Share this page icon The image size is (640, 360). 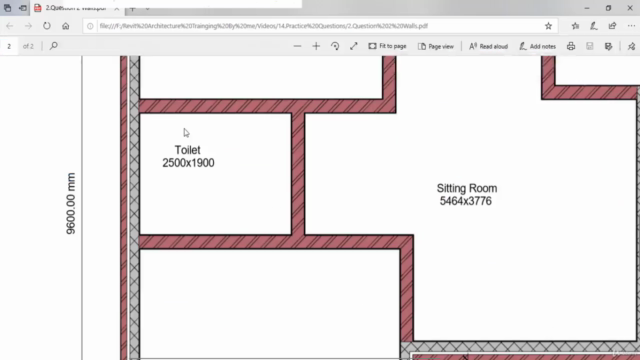tap(612, 26)
